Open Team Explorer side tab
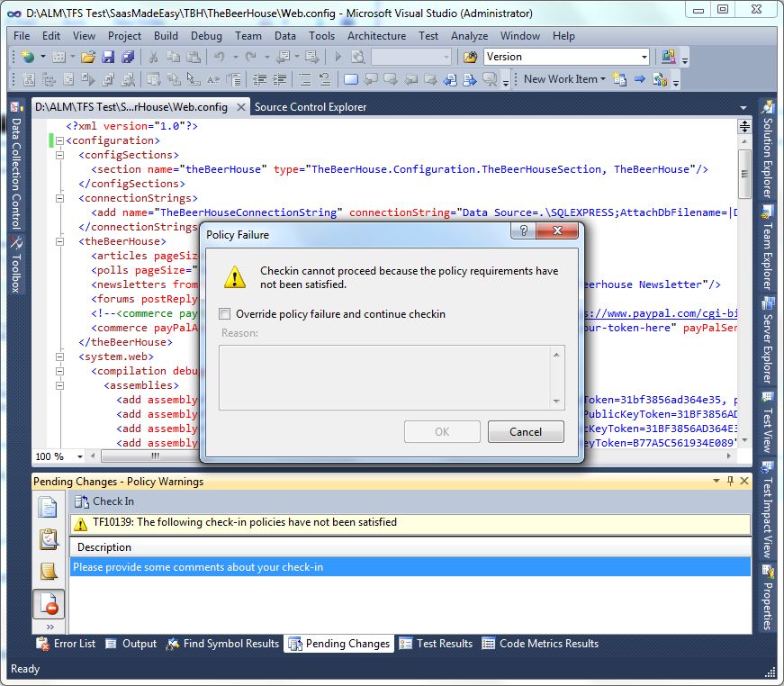This screenshot has width=784, height=686. [x=768, y=248]
